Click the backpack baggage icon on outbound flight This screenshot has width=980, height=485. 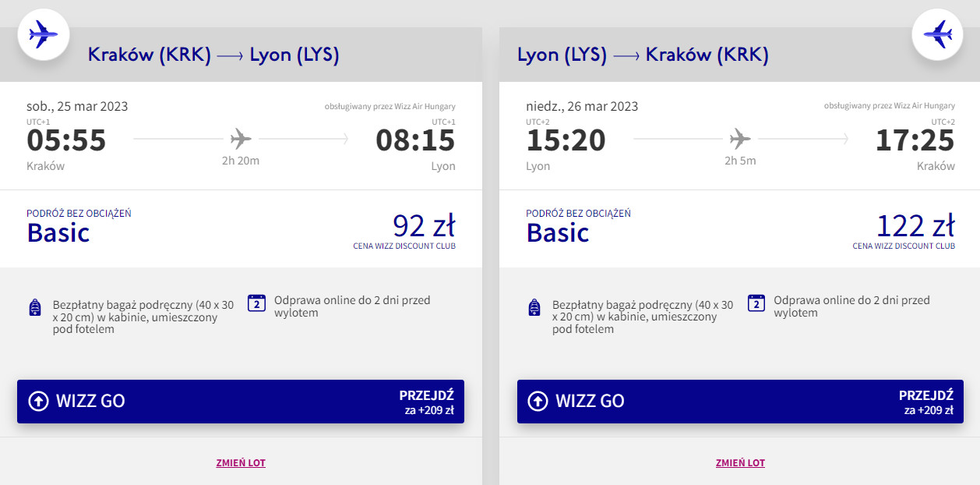tap(34, 307)
